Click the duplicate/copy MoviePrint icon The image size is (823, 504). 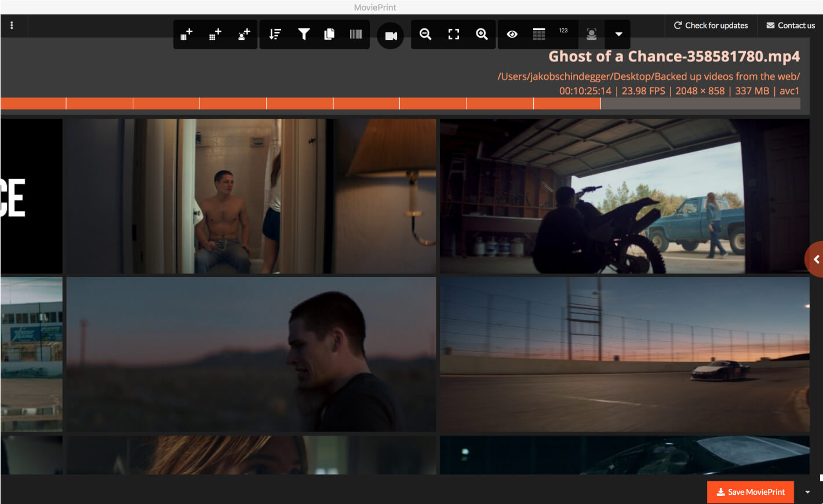329,34
